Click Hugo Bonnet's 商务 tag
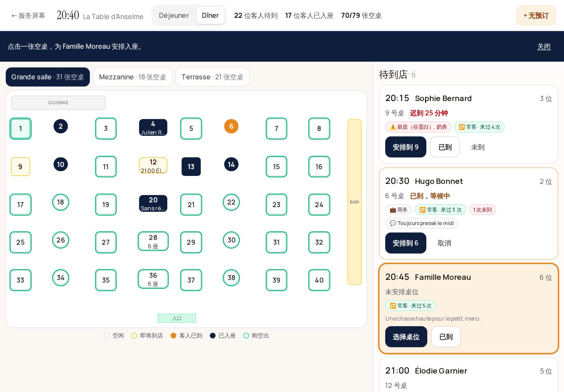This screenshot has height=392, width=564. pyautogui.click(x=399, y=210)
